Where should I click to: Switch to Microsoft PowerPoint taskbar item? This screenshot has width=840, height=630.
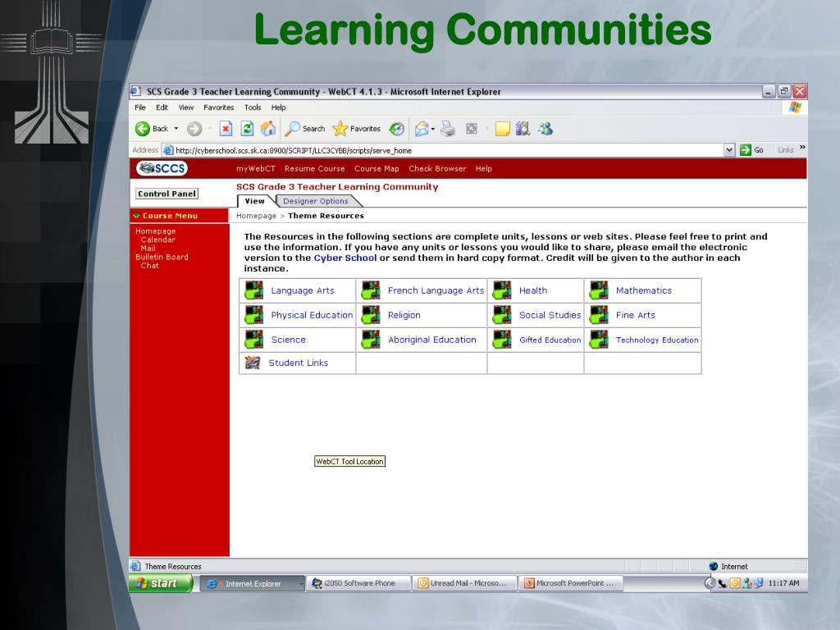click(571, 583)
